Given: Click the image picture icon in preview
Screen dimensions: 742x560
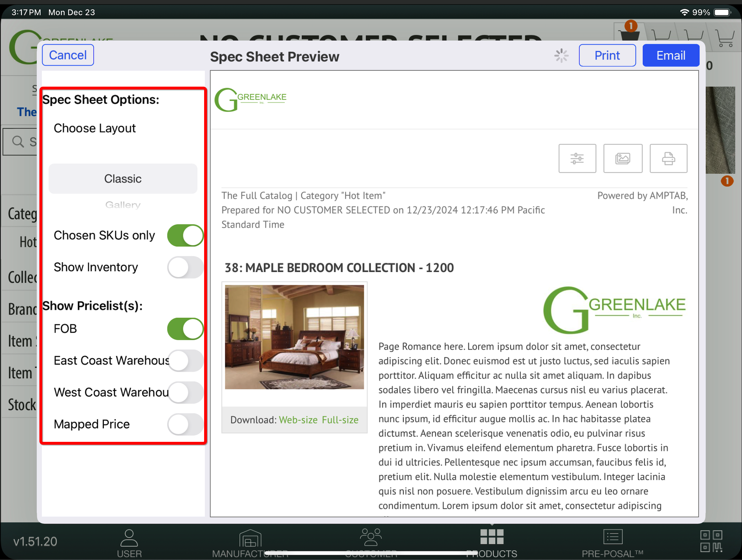Looking at the screenshot, I should (x=622, y=158).
